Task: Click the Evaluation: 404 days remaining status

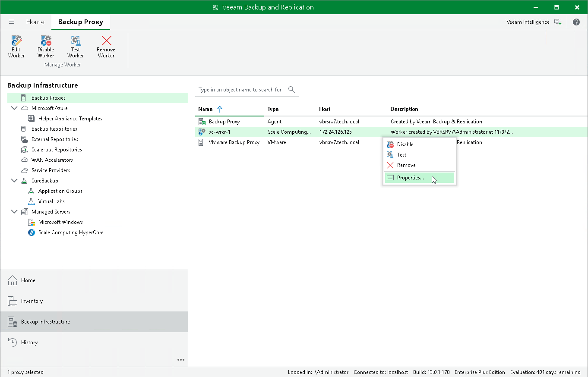Action: coord(545,372)
